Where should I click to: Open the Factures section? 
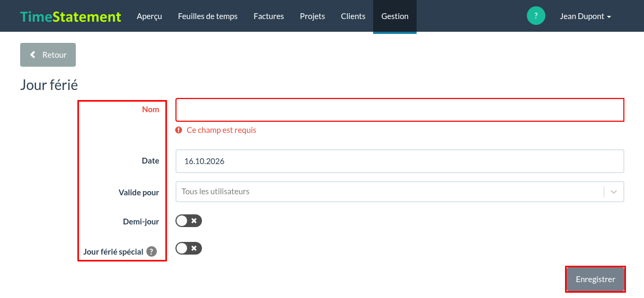(x=269, y=16)
